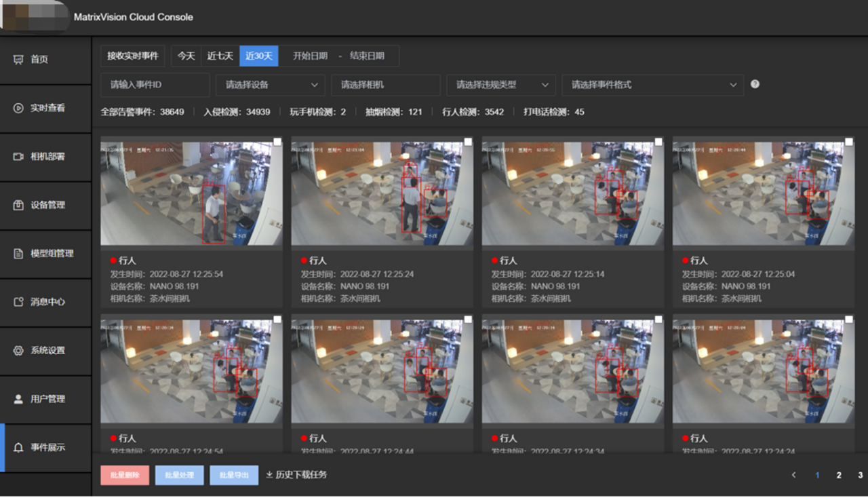Click the model group management icon

[18, 254]
